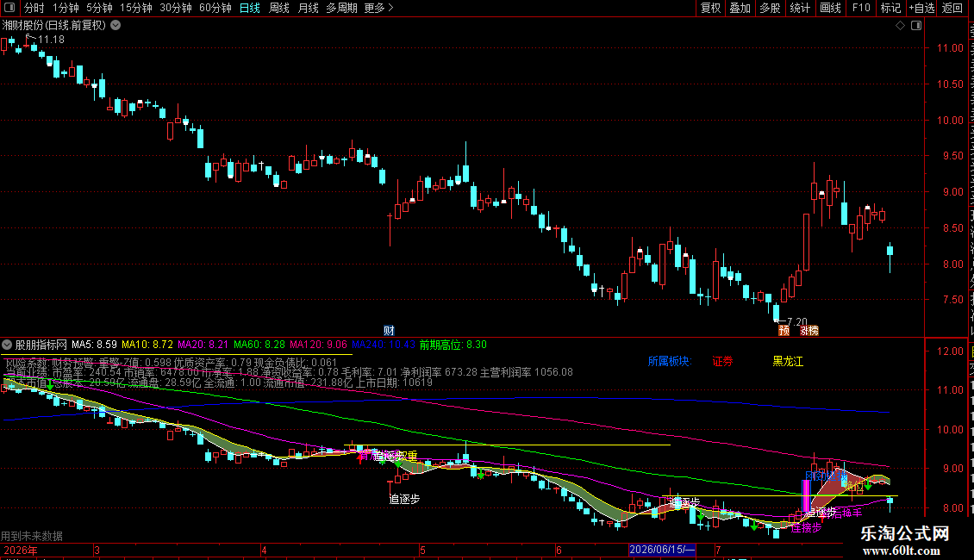Toggle the right side panel icon
The width and height of the screenshot is (974, 560).
coord(916,26)
